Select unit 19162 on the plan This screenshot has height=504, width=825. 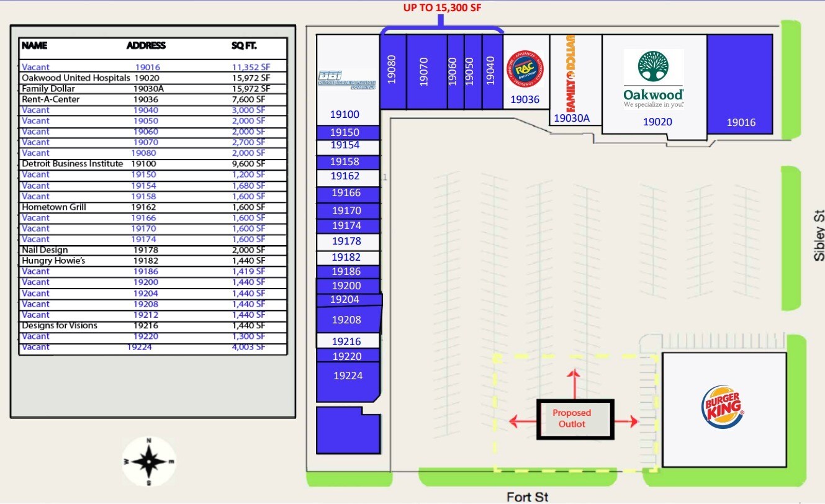[x=348, y=177]
